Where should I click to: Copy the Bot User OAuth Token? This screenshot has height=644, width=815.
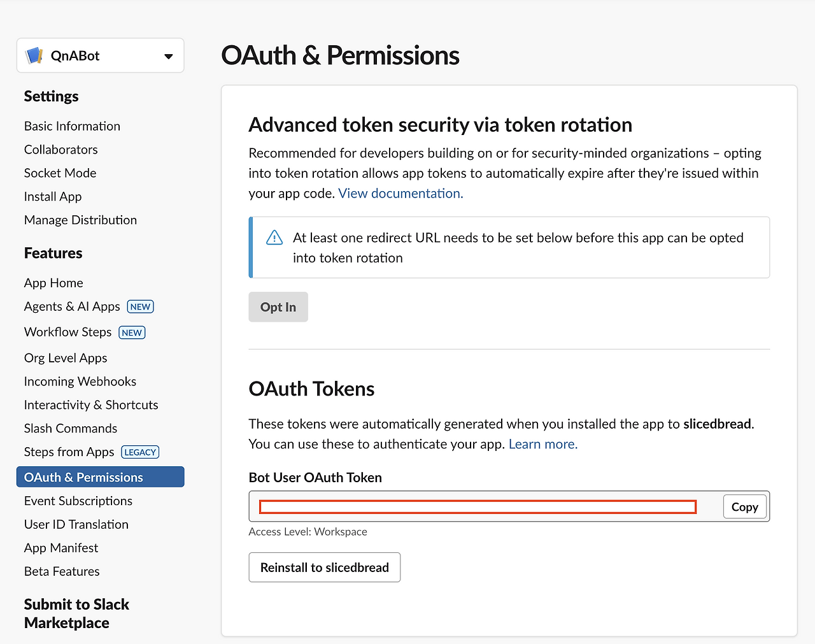tap(744, 507)
